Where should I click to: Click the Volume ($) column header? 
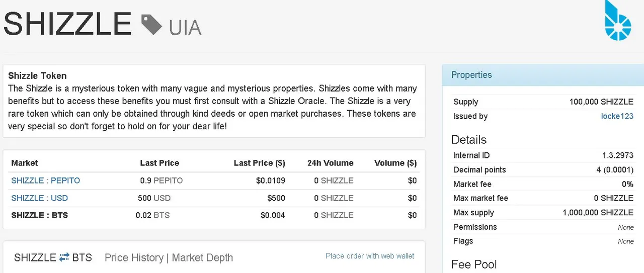(395, 163)
